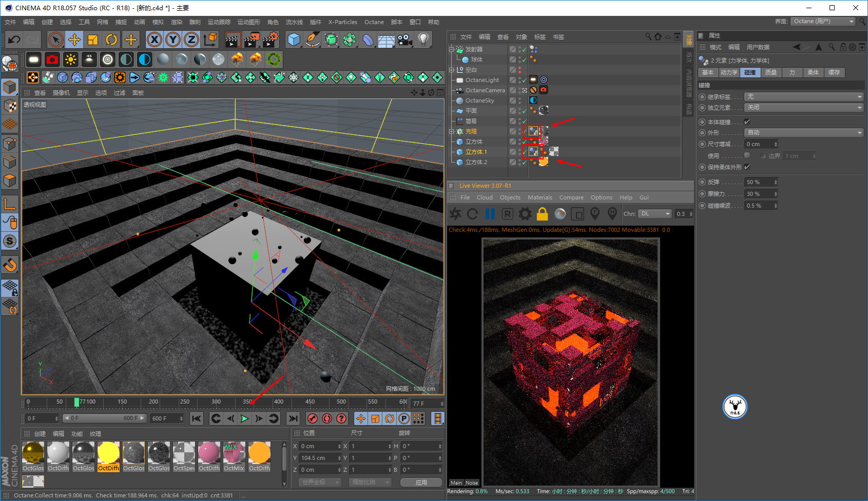Click the X-Particles emitter orange icon
This screenshot has height=501, width=868.
point(33,77)
